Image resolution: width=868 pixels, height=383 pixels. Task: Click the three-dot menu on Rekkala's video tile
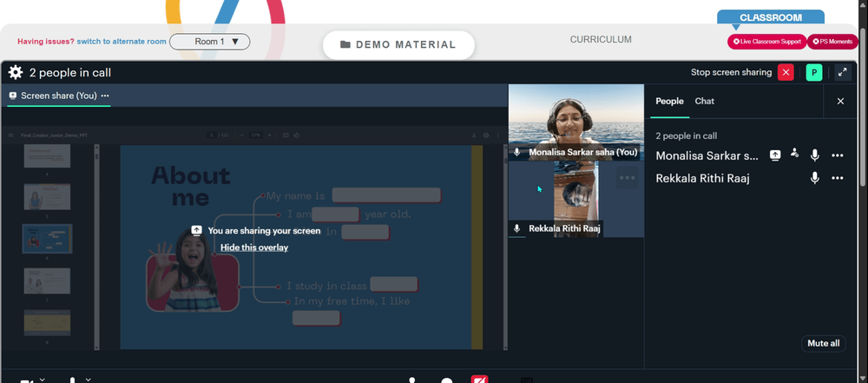click(628, 178)
